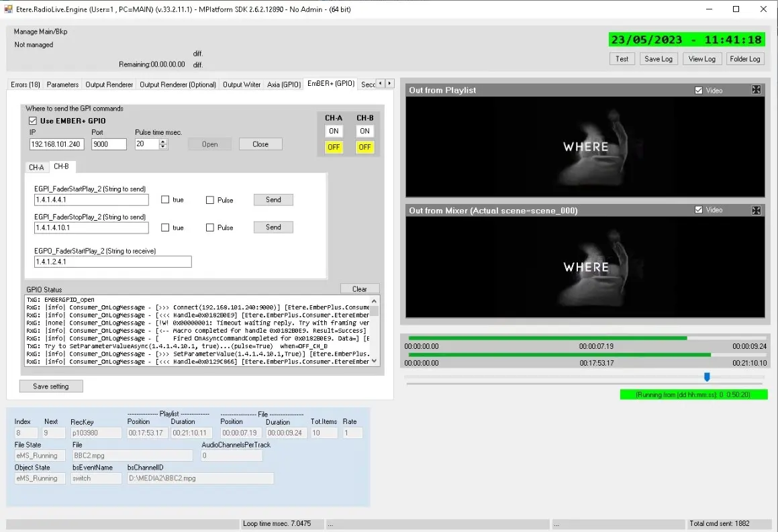Select the CH-A sub-tab

pos(36,167)
